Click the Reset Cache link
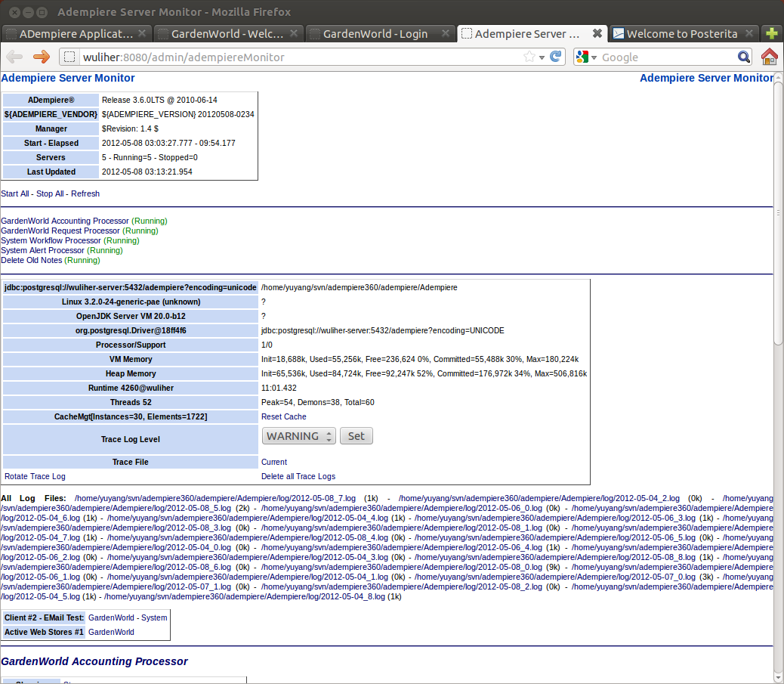Screen dimensions: 784x684 pyautogui.click(x=283, y=416)
